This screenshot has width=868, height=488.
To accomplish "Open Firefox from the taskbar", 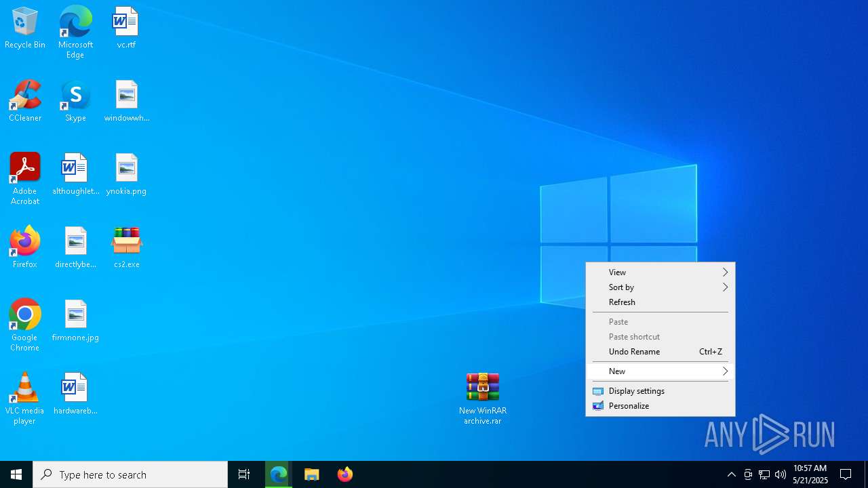I will click(345, 474).
